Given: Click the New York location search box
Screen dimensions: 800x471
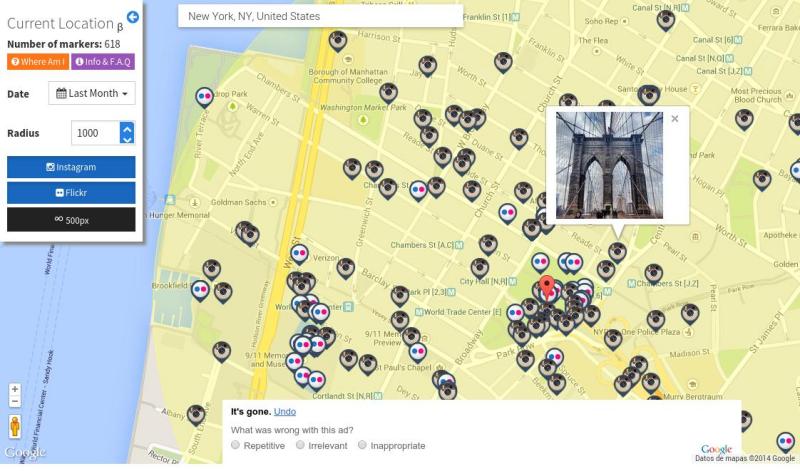Looking at the screenshot, I should tap(320, 16).
